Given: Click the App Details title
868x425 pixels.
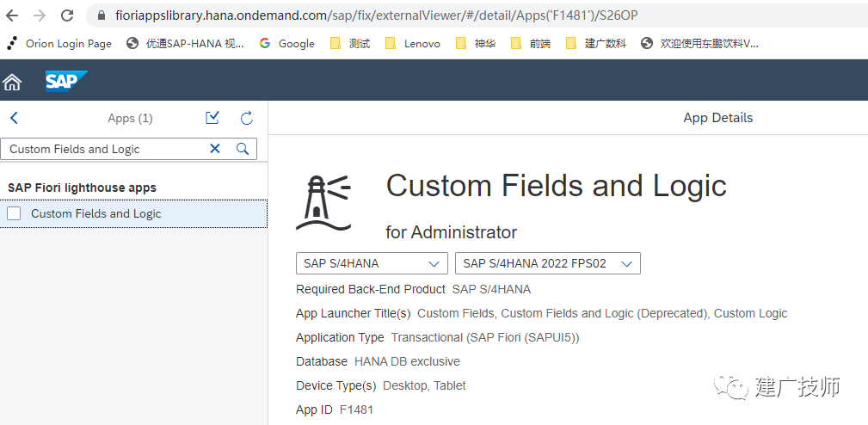Looking at the screenshot, I should coord(718,118).
